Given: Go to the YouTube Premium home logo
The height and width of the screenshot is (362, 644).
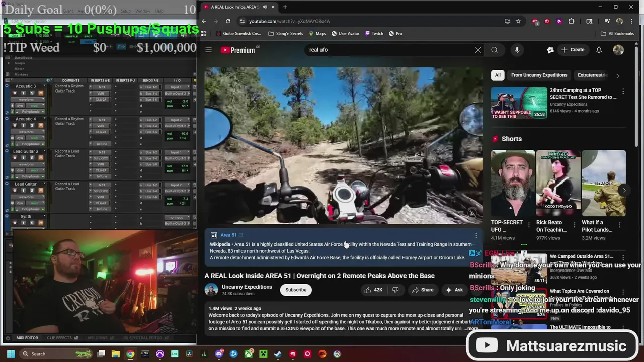Looking at the screenshot, I should click(x=238, y=50).
